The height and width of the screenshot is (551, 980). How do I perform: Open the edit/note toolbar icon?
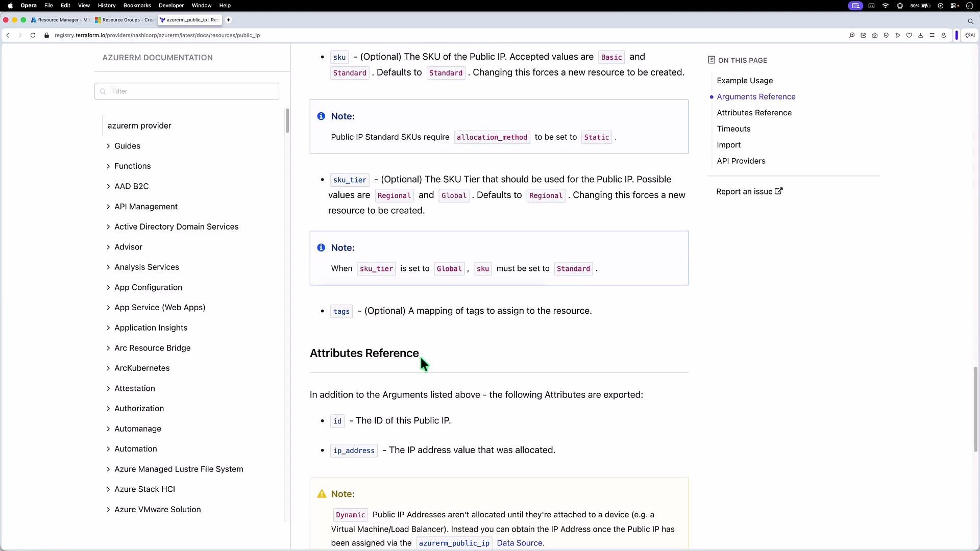tap(863, 35)
